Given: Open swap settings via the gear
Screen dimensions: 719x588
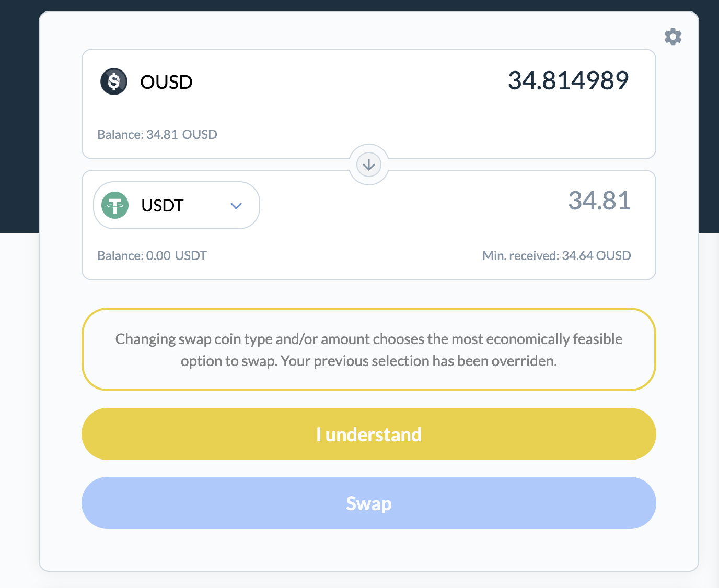Looking at the screenshot, I should point(672,37).
